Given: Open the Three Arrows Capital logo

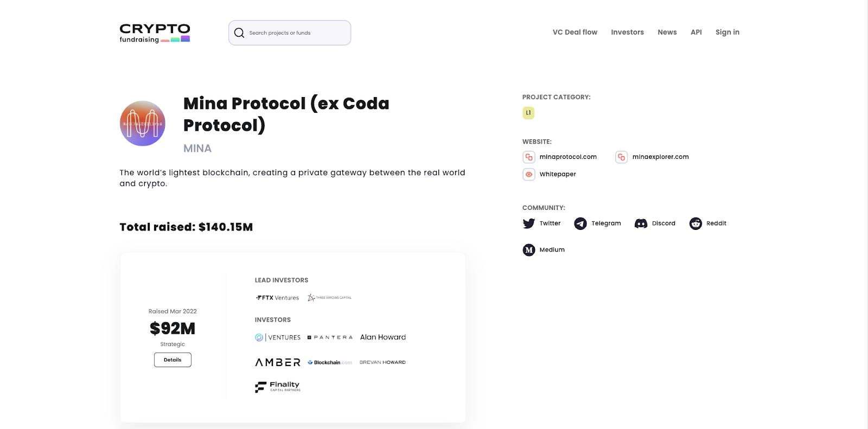Looking at the screenshot, I should coord(330,298).
